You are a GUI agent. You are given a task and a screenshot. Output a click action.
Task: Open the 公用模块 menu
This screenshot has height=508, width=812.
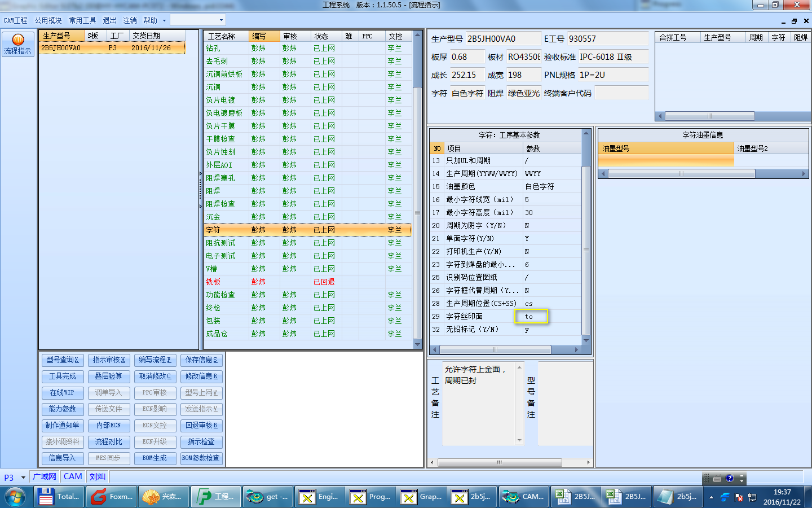[x=48, y=20]
